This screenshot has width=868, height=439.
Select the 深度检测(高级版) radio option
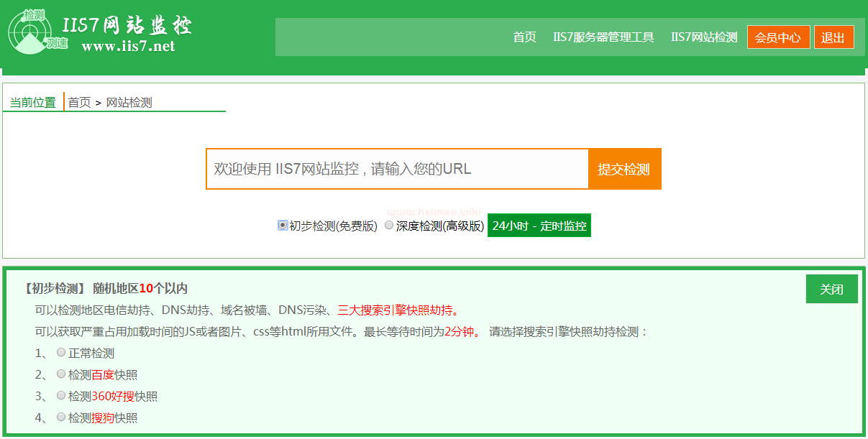click(x=389, y=226)
